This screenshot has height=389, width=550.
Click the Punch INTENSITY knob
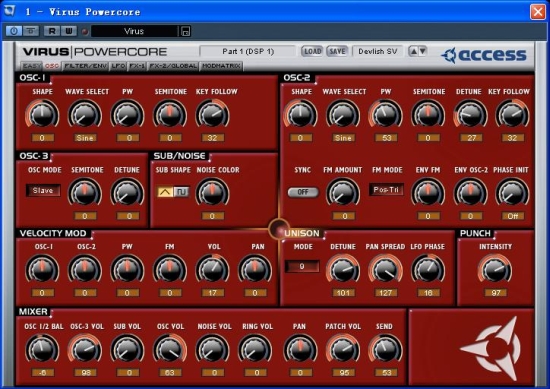click(495, 269)
